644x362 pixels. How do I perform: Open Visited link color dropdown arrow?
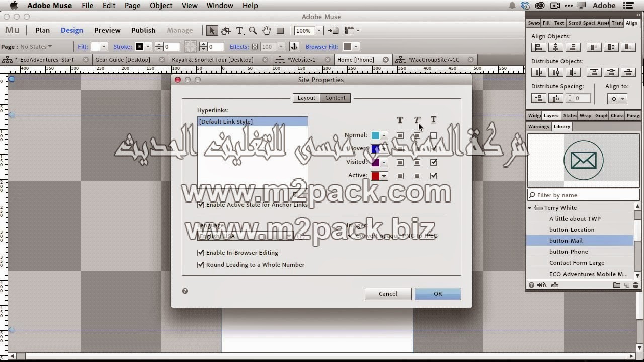tap(384, 162)
